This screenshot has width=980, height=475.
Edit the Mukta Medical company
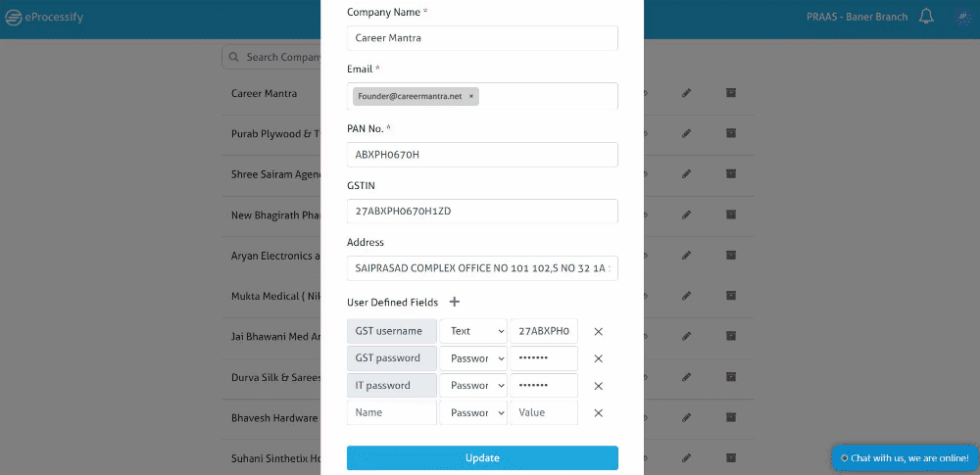point(686,296)
